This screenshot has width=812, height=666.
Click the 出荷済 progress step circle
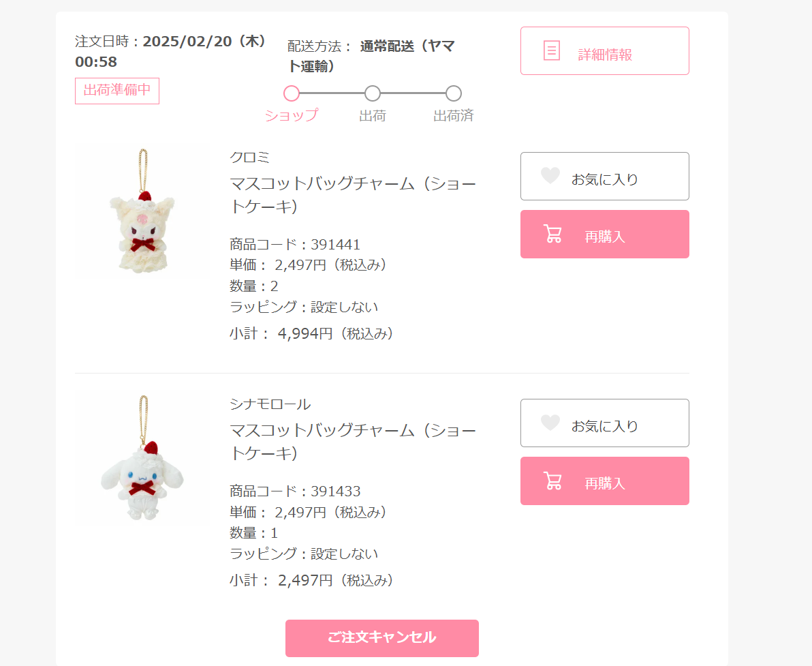pyautogui.click(x=454, y=94)
